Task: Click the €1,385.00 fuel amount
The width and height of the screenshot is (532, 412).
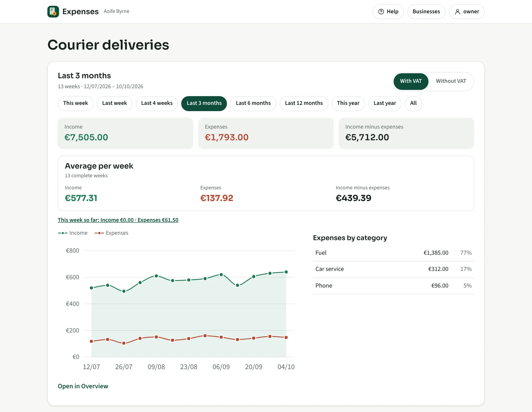Action: tap(436, 253)
